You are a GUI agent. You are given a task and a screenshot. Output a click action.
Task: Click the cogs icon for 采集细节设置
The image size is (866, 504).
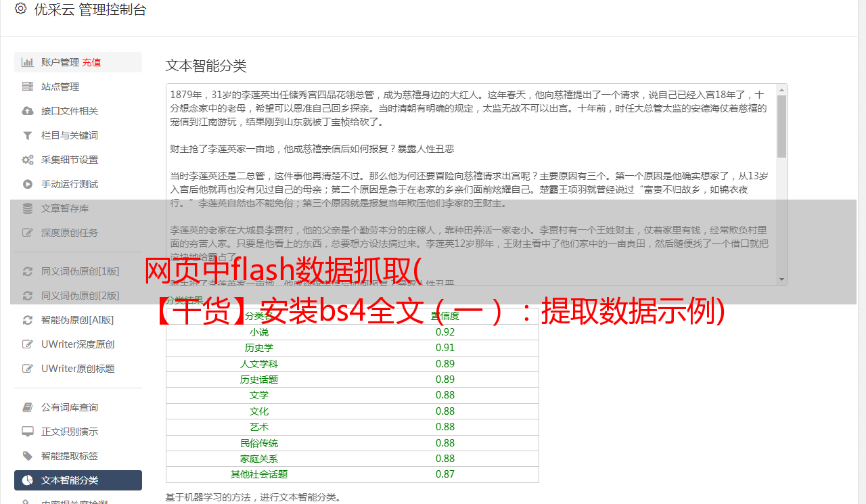point(28,160)
